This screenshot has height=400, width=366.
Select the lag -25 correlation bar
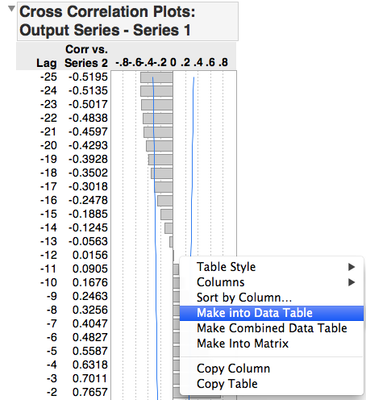(156, 78)
